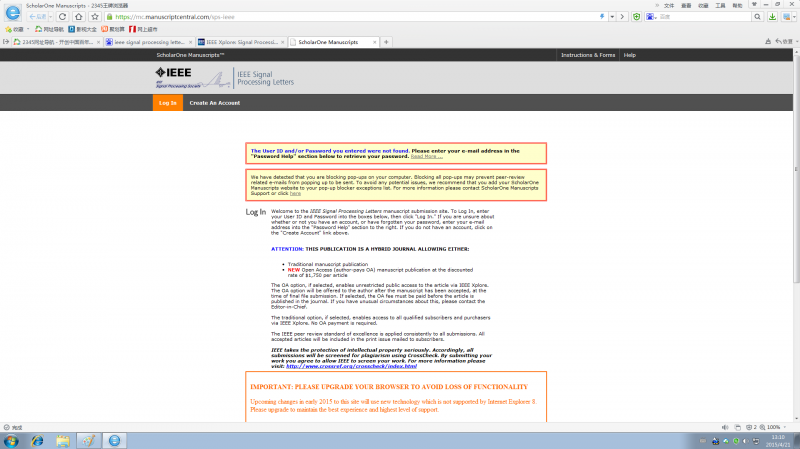
Task: Close the IEEE Xplore tab
Action: tap(283, 42)
